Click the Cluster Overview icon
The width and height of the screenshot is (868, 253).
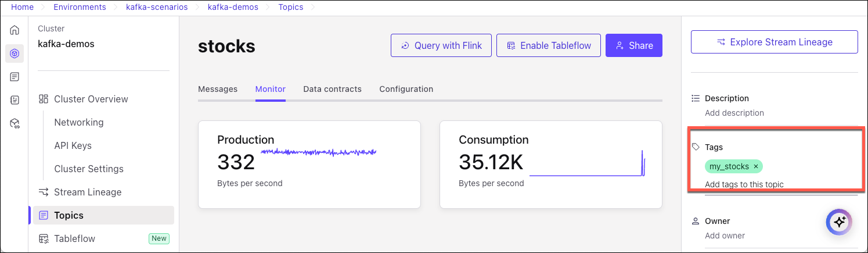click(x=44, y=99)
